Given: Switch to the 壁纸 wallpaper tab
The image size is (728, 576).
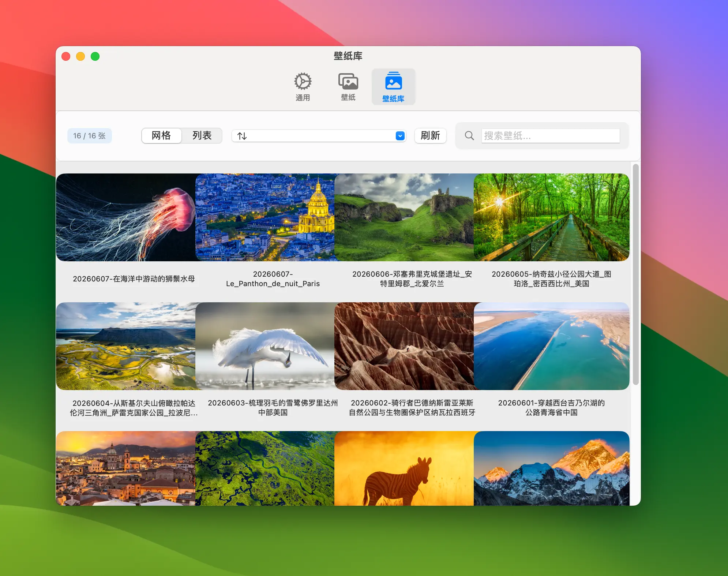Looking at the screenshot, I should coord(348,87).
